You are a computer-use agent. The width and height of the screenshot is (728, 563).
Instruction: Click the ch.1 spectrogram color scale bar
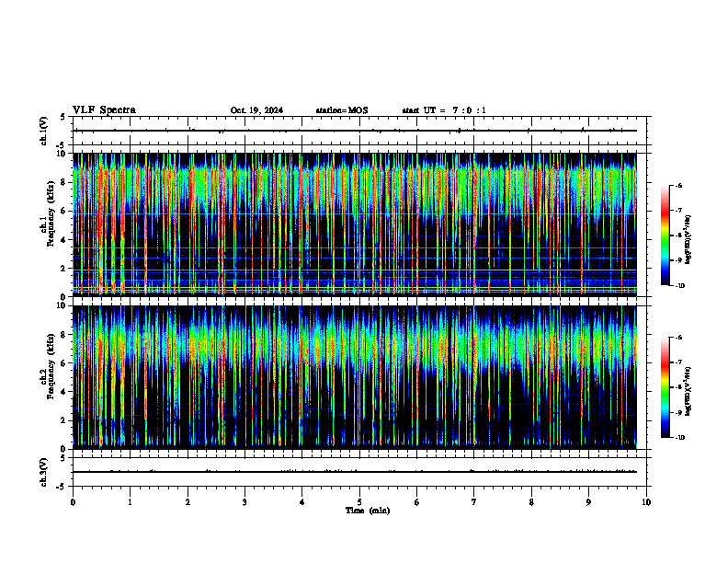click(665, 236)
